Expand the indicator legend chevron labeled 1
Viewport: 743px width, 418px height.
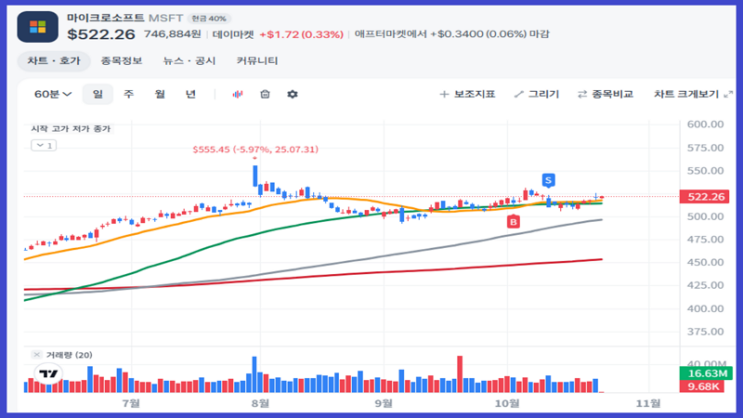pyautogui.click(x=44, y=145)
